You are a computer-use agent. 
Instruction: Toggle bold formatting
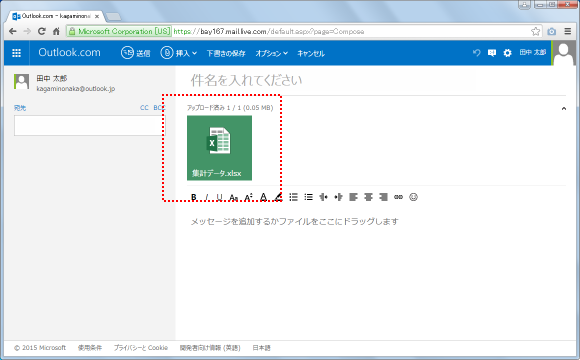tap(194, 197)
